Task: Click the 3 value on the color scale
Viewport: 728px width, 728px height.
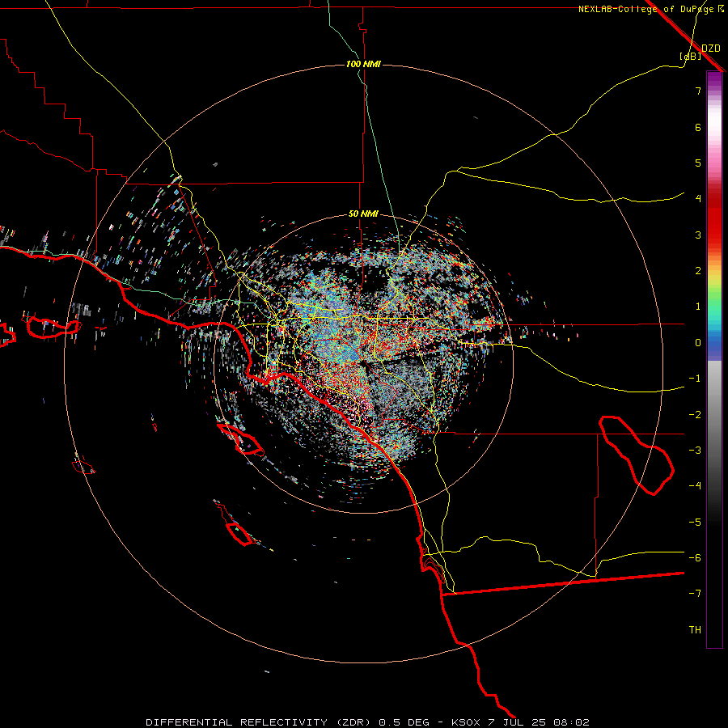Action: [698, 235]
